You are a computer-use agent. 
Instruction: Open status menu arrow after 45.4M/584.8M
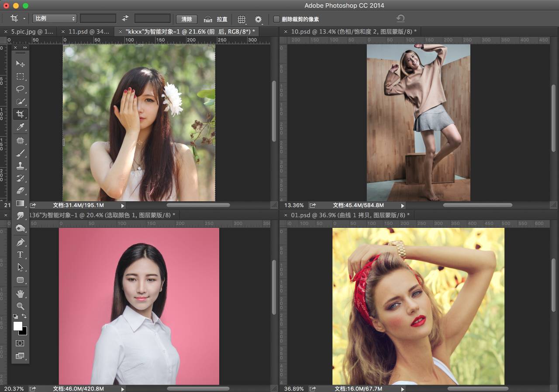tap(403, 206)
